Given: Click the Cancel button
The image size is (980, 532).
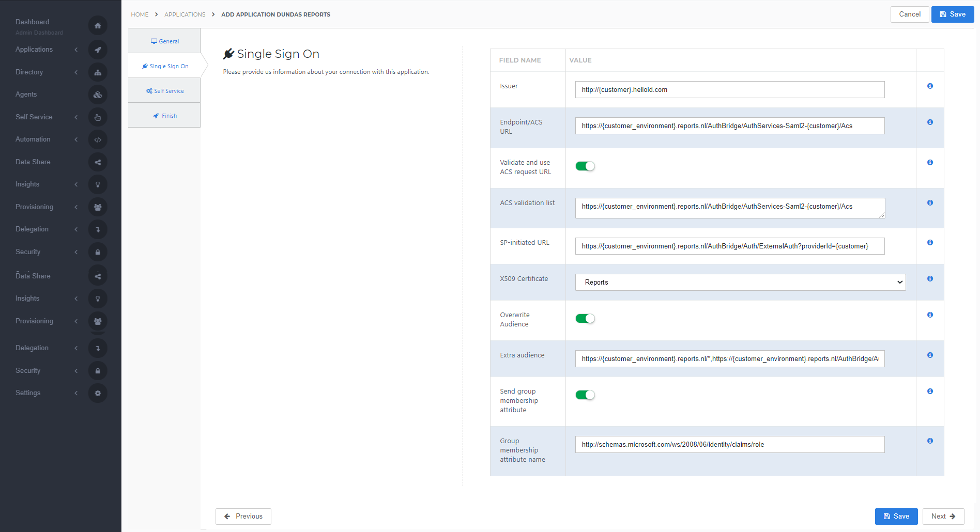Looking at the screenshot, I should (x=910, y=14).
